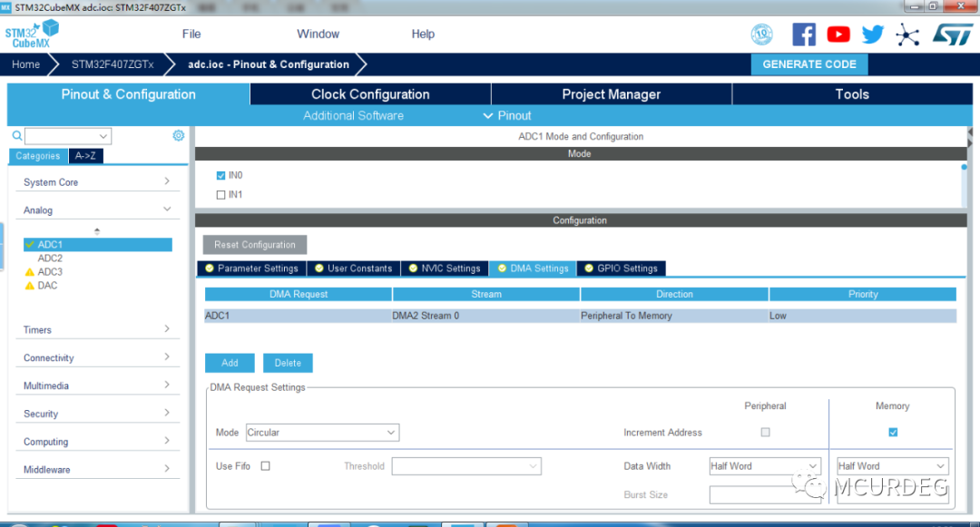Viewport: 980px width, 527px height.
Task: Open the Window menu
Action: (318, 34)
